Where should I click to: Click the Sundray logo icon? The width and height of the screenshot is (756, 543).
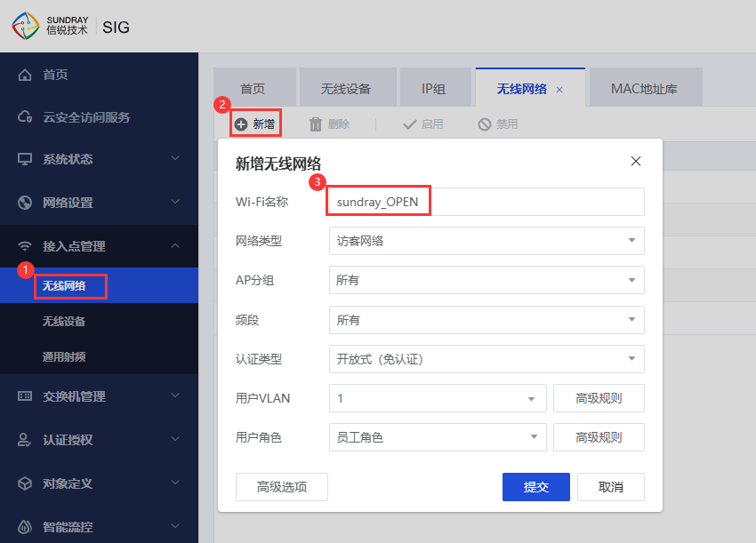pyautogui.click(x=25, y=26)
